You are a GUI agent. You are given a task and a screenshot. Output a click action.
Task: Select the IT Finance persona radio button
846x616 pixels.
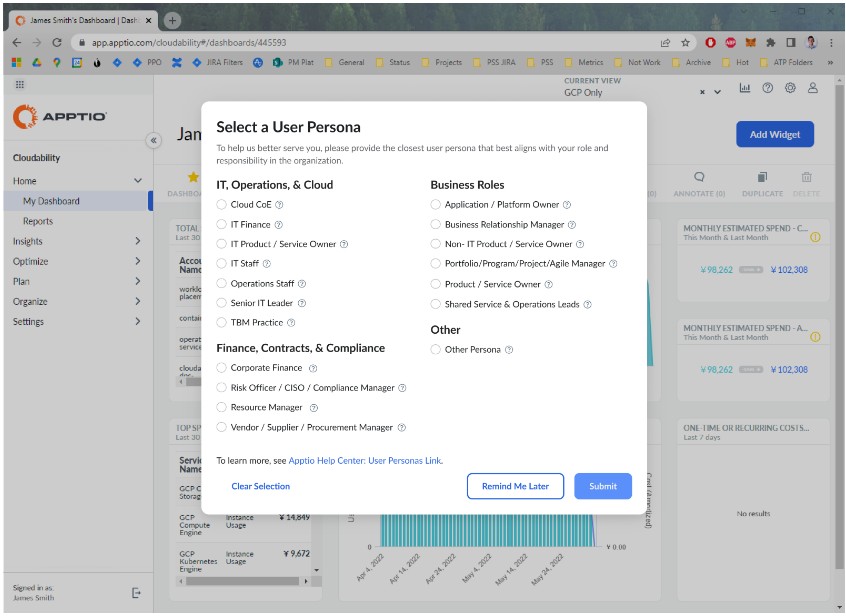pyautogui.click(x=221, y=225)
